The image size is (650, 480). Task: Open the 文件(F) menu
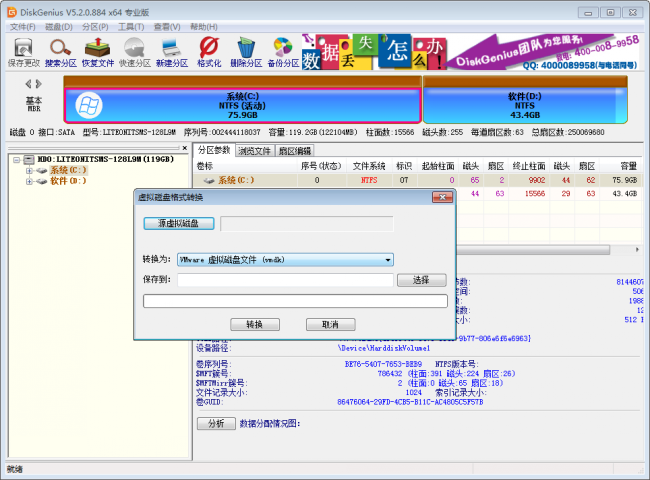[22, 27]
